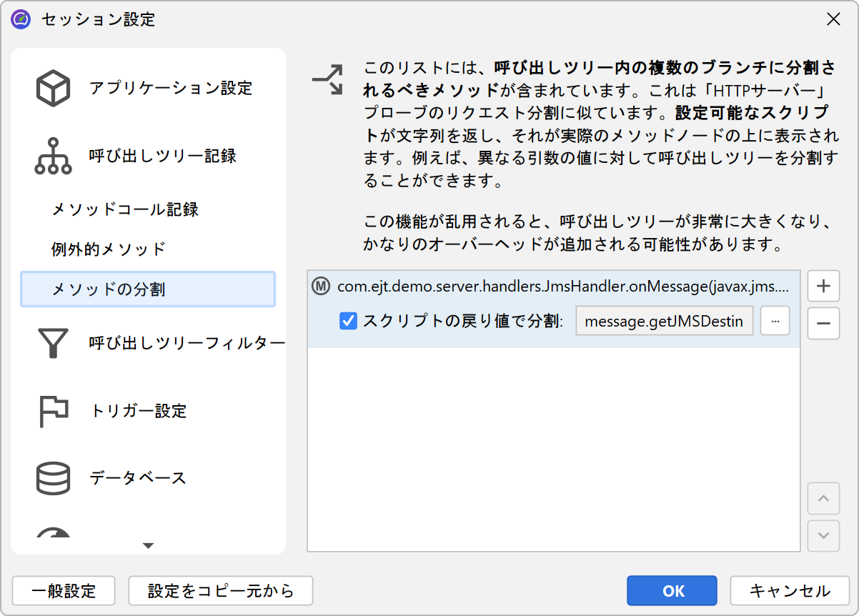Add a split method with plus button

[823, 287]
